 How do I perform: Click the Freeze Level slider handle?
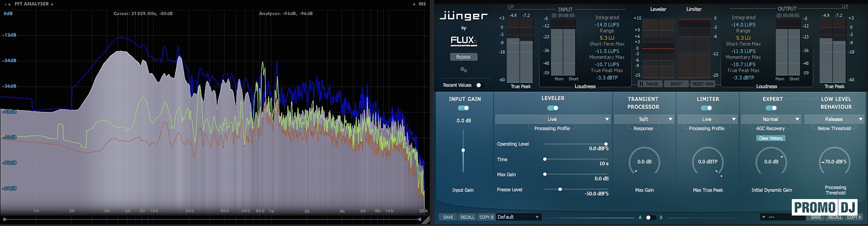(x=560, y=189)
